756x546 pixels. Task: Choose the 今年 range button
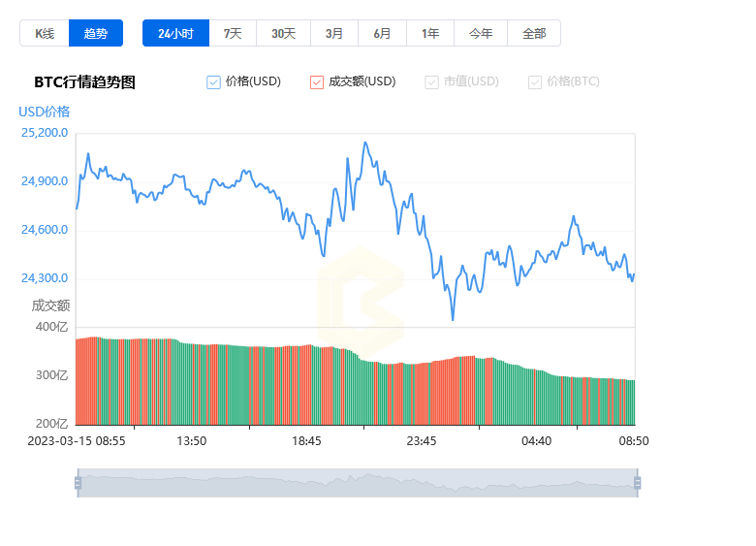(481, 33)
